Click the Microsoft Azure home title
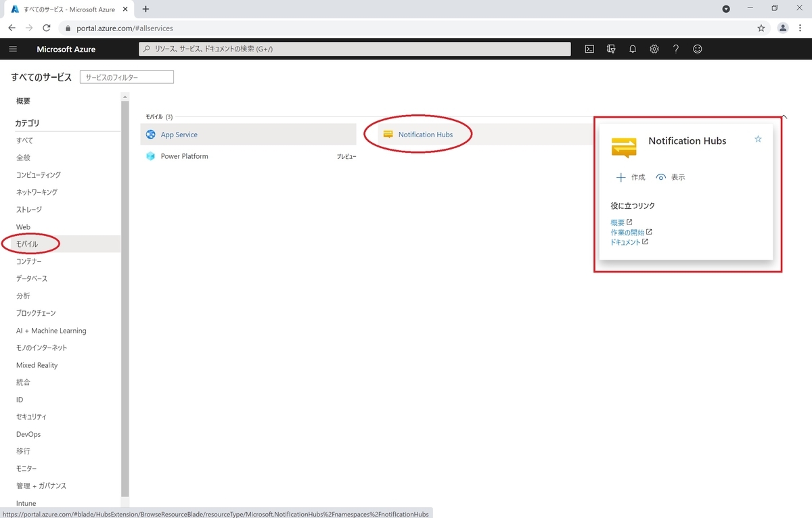The height and width of the screenshot is (518, 812). pos(66,49)
